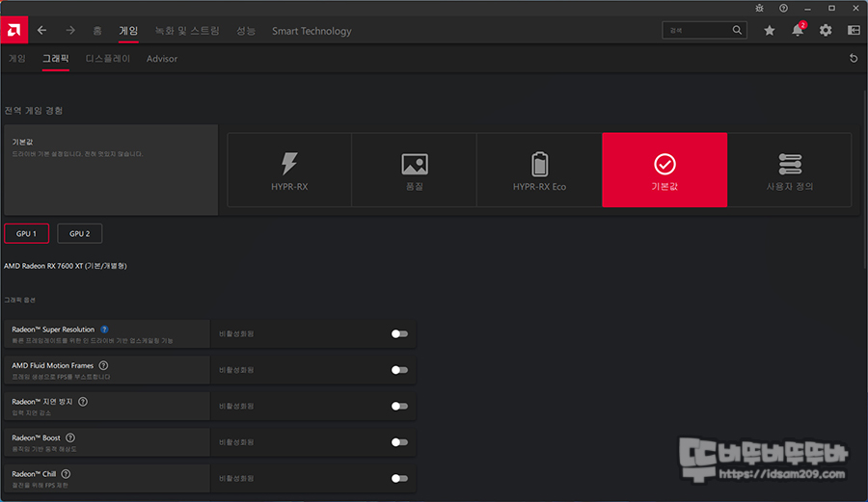Select the 기본값 default profile
Image resolution: width=868 pixels, height=502 pixels.
(x=665, y=170)
